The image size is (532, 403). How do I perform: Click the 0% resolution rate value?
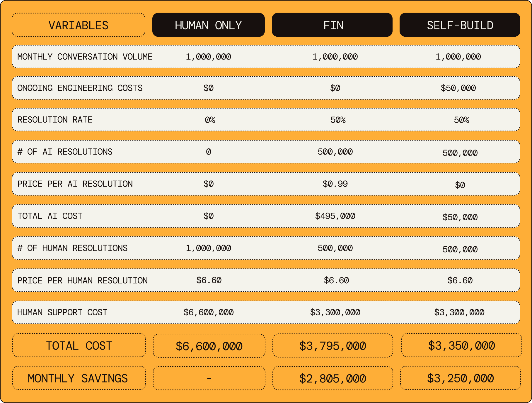(x=210, y=120)
